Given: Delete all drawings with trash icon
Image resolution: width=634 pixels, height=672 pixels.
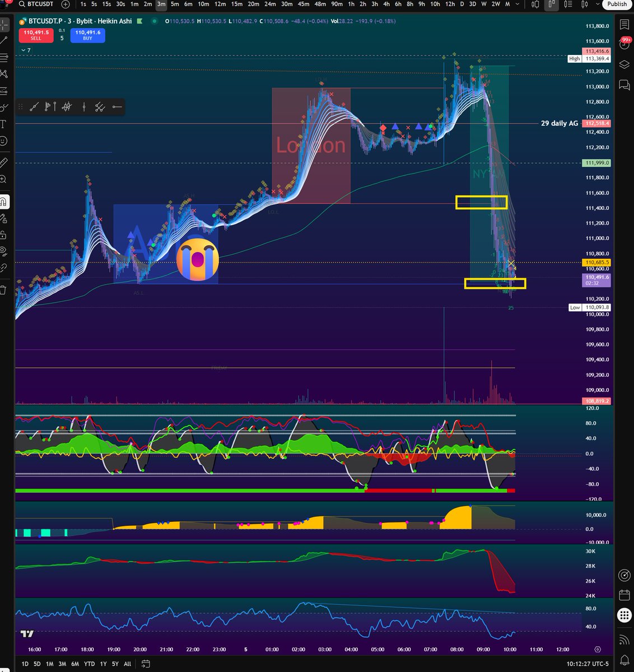Looking at the screenshot, I should point(4,290).
